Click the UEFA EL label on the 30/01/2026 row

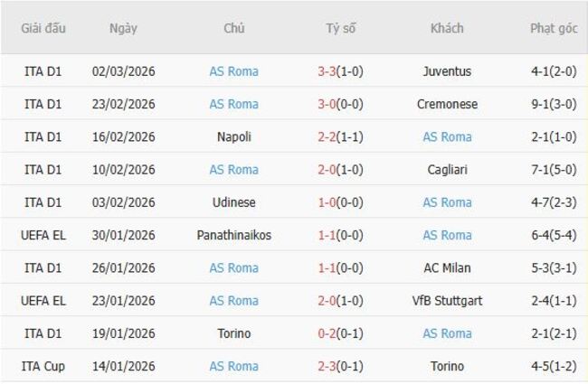[44, 235]
